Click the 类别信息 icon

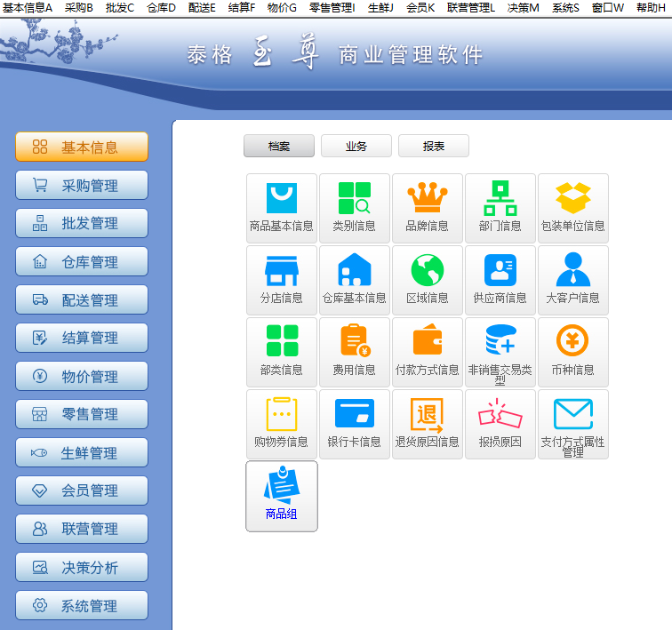(354, 207)
